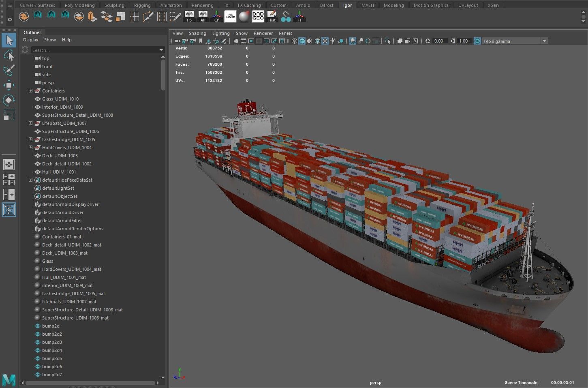The image size is (588, 388).
Task: Click the RENAME shelf button
Action: tap(231, 17)
